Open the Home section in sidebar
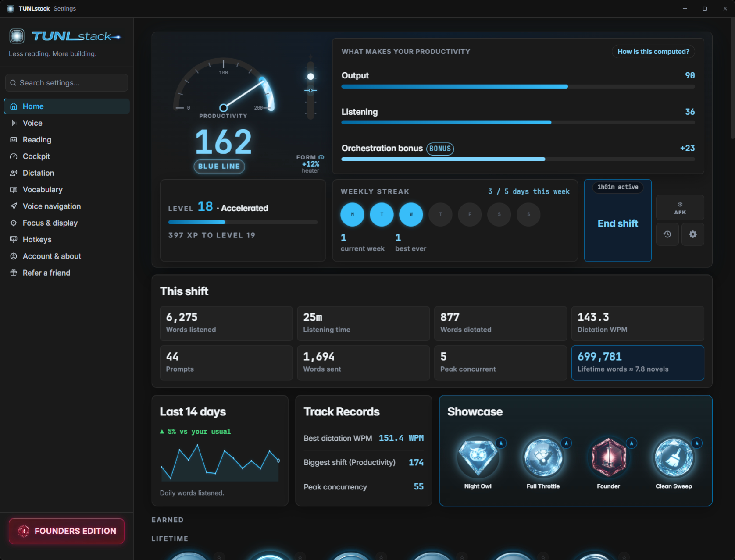 coord(67,106)
